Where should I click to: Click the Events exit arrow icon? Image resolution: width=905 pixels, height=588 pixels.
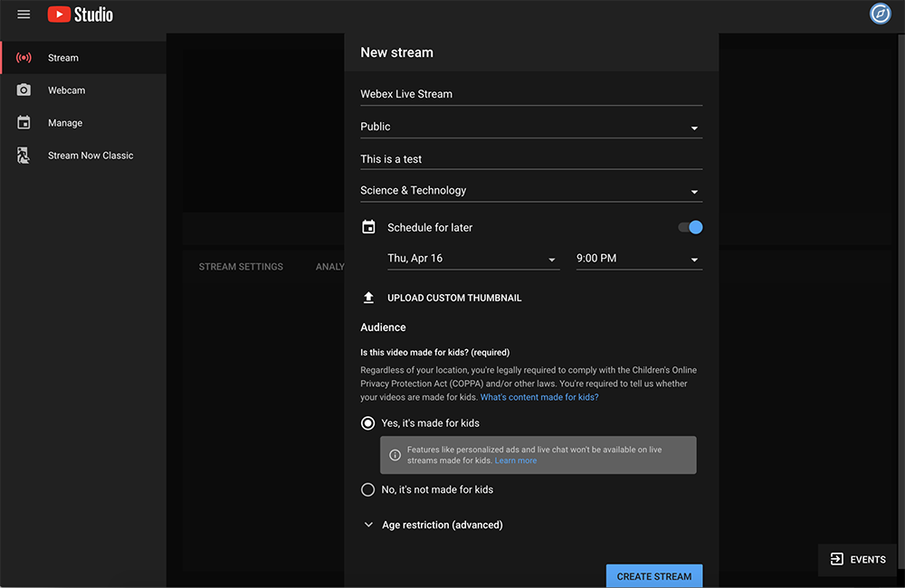pyautogui.click(x=836, y=558)
